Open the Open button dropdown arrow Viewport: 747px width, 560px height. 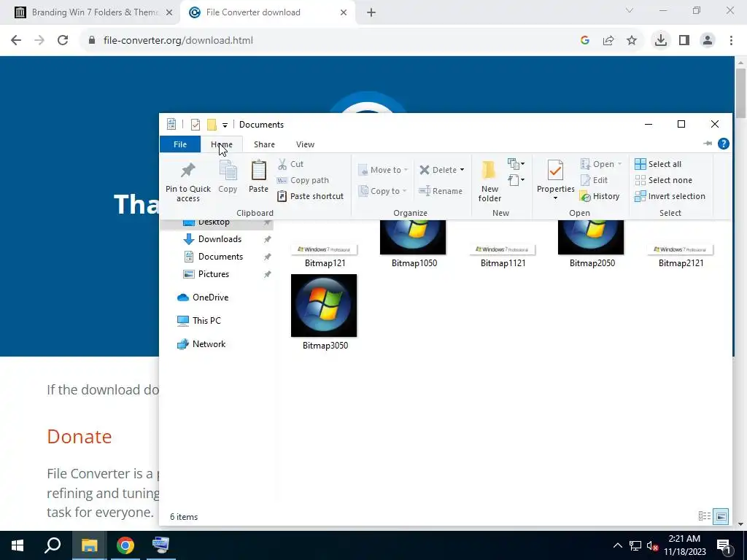620,164
